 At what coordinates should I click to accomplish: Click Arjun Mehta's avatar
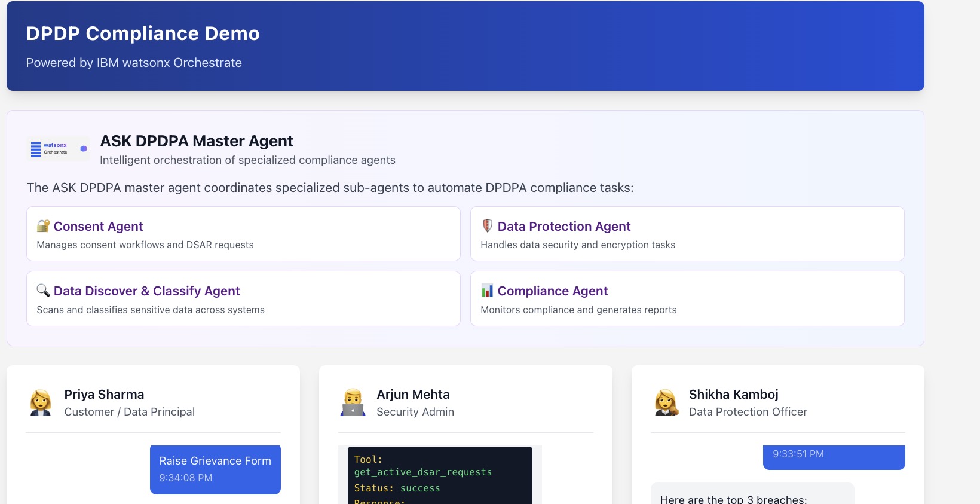[353, 402]
